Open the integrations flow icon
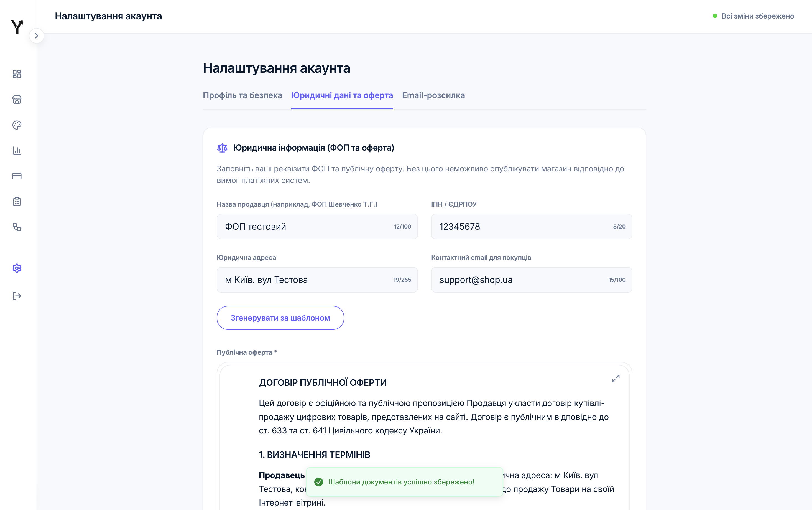This screenshot has width=812, height=510. click(x=17, y=227)
